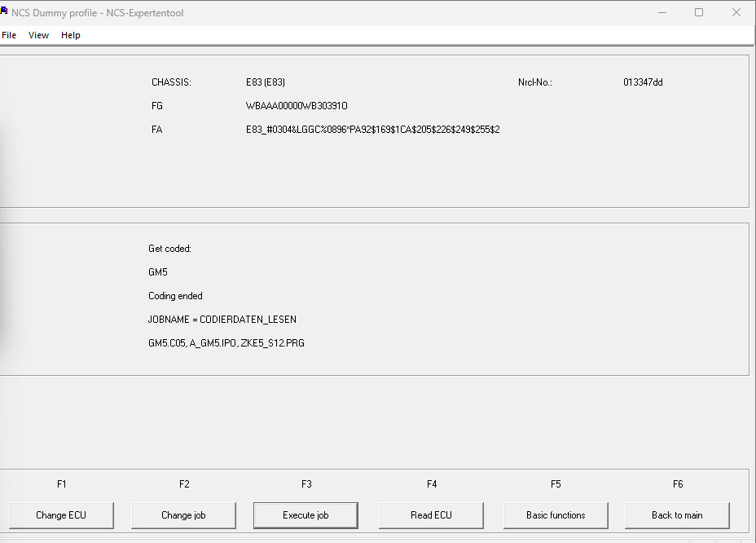Click the F5 label above Basic functions
This screenshot has height=543, width=756.
click(556, 484)
